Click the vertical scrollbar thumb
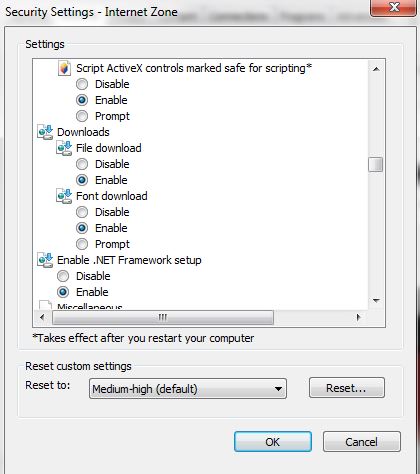Screen dimensions: 420x474 pos(376,164)
